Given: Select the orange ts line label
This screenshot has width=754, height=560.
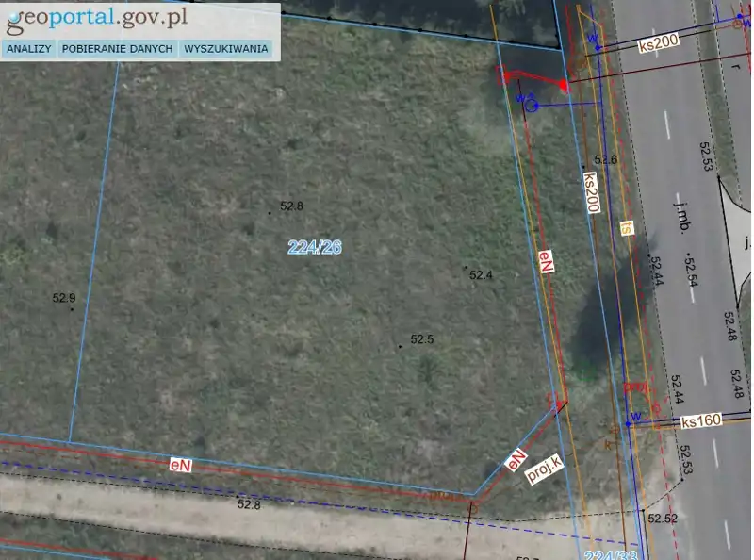Looking at the screenshot, I should (626, 227).
